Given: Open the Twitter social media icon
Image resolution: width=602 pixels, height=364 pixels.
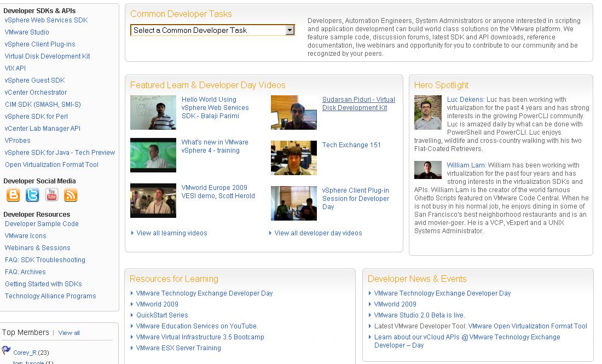Looking at the screenshot, I should click(x=32, y=195).
